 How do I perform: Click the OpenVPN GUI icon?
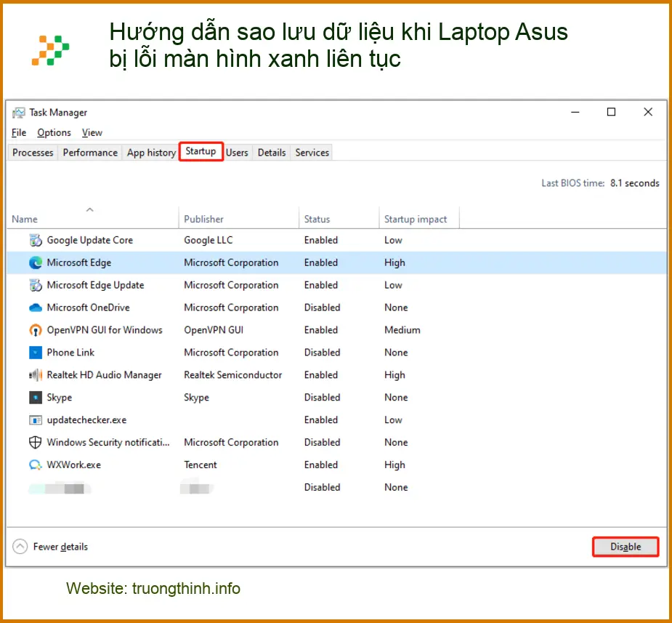click(x=36, y=330)
